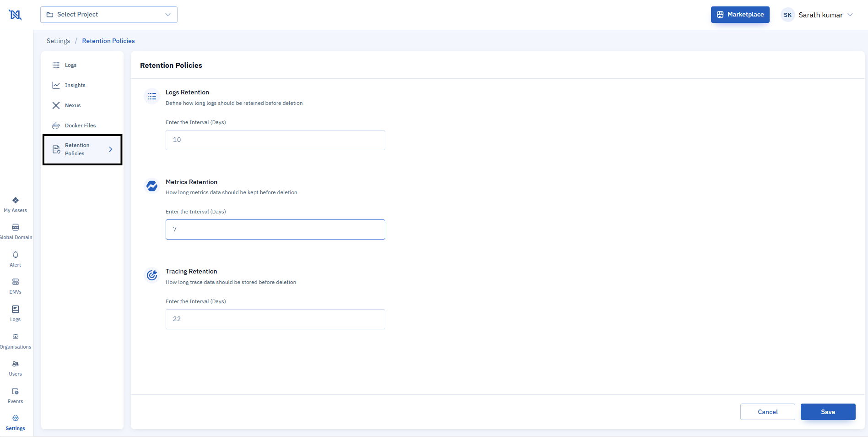Open ENVs in left sidebar

[16, 286]
